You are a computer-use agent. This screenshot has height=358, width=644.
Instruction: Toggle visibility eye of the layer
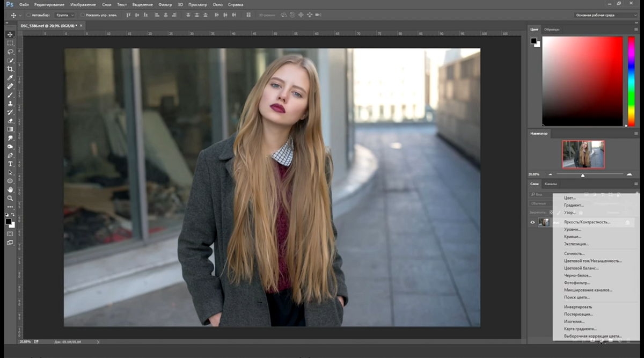click(x=533, y=222)
